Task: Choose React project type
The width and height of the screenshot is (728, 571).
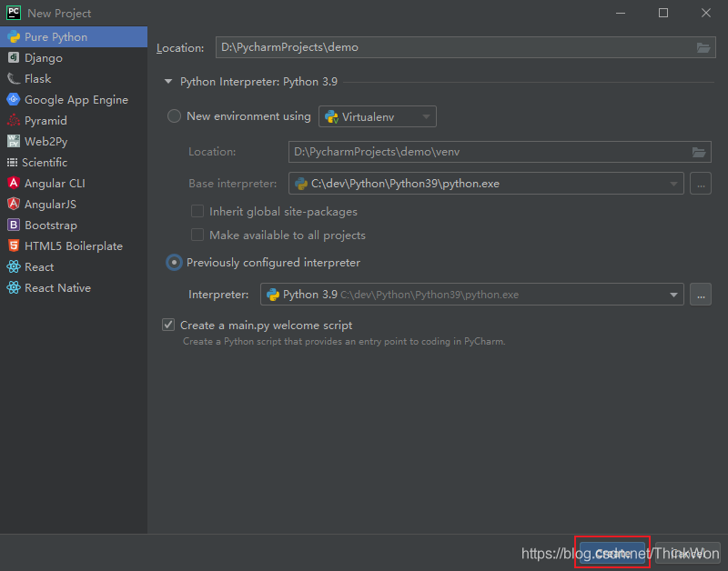Action: (x=74, y=266)
